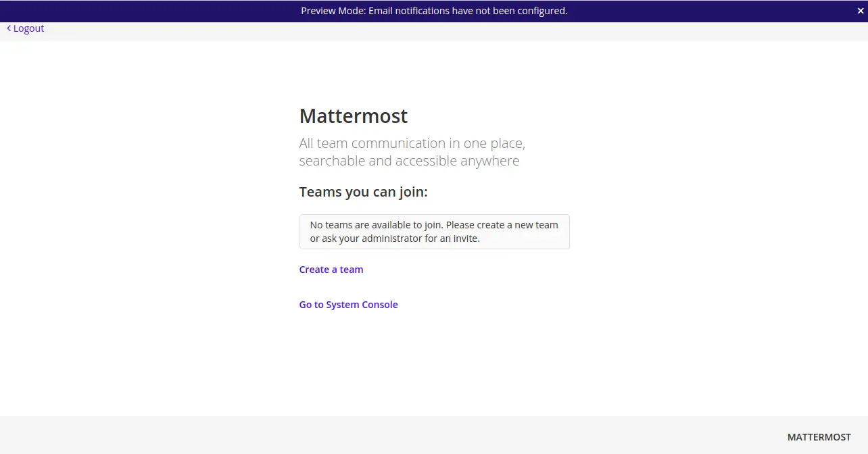Click the Preview Mode email notification message
The width and height of the screenshot is (868, 454).
pyautogui.click(x=434, y=11)
